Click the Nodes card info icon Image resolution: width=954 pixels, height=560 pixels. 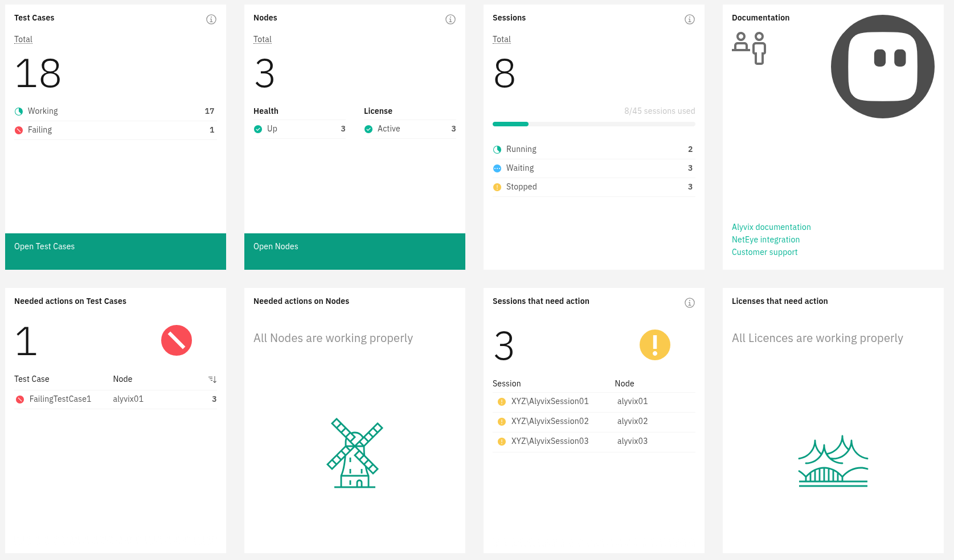pos(450,19)
